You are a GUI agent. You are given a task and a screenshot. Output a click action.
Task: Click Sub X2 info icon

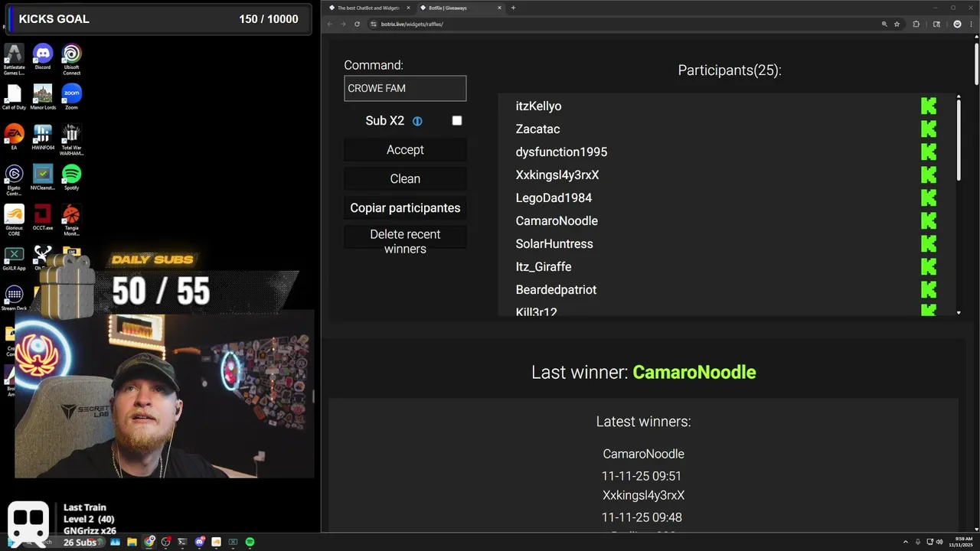pos(417,121)
